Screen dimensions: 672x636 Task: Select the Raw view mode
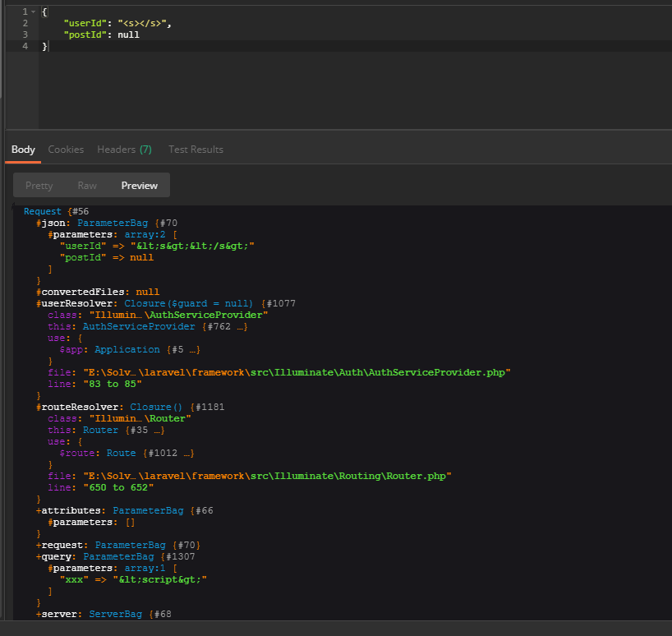[x=87, y=186]
